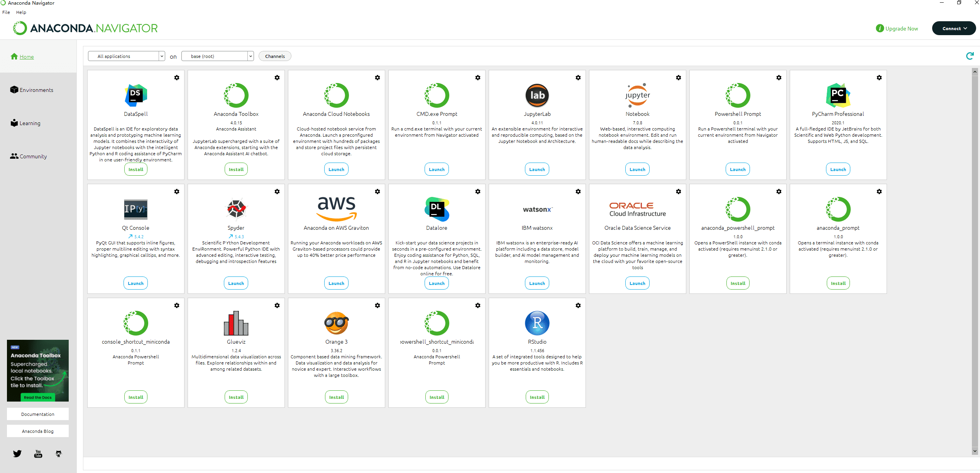Open settings gear on DataSpell tile
The height and width of the screenshot is (473, 980).
click(177, 78)
